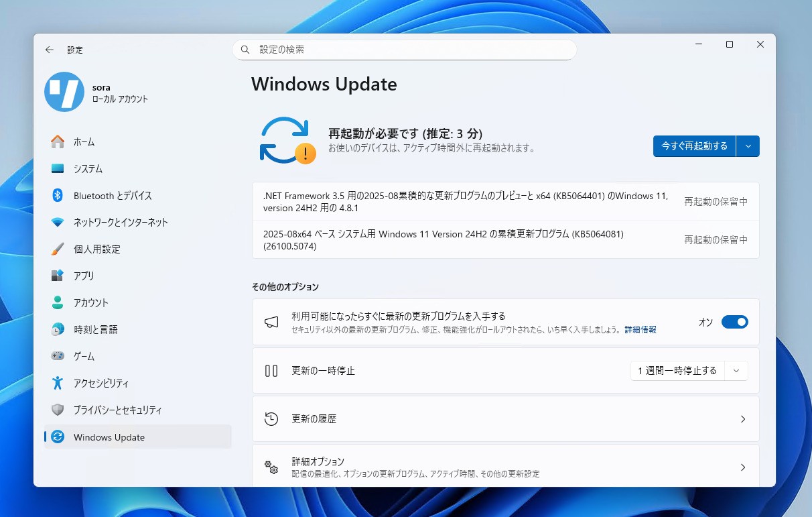
Task: Click the 更新の一時停止 label
Action: [x=323, y=371]
